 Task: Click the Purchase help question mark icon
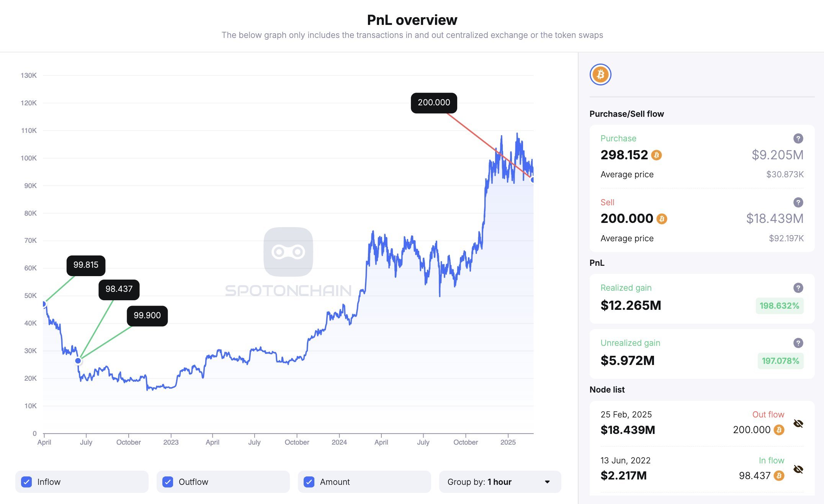click(798, 138)
